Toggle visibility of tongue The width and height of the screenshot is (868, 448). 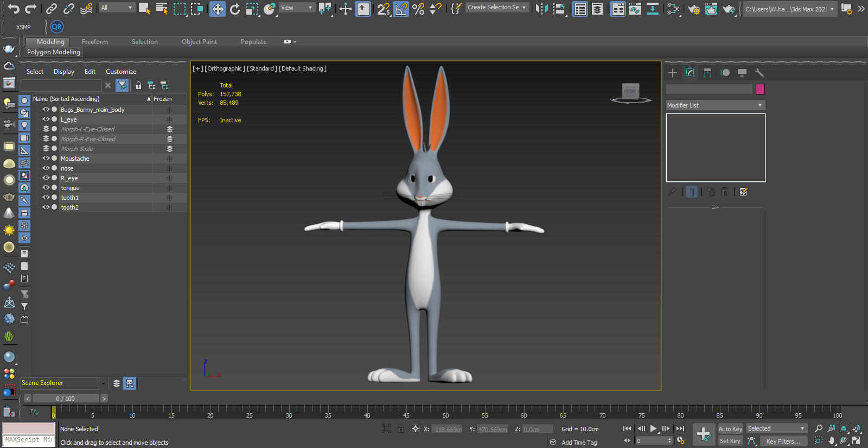pos(46,188)
